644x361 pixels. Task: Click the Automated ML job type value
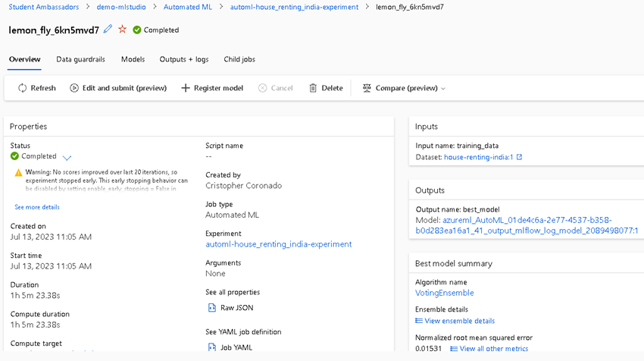pos(232,215)
